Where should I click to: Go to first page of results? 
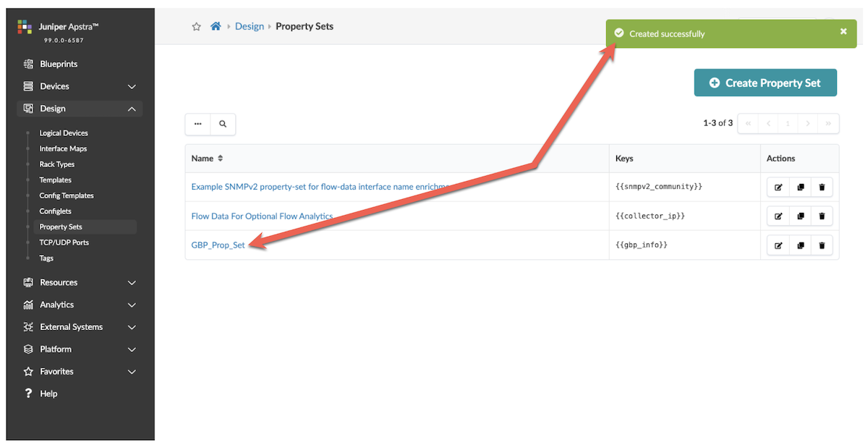(x=748, y=124)
